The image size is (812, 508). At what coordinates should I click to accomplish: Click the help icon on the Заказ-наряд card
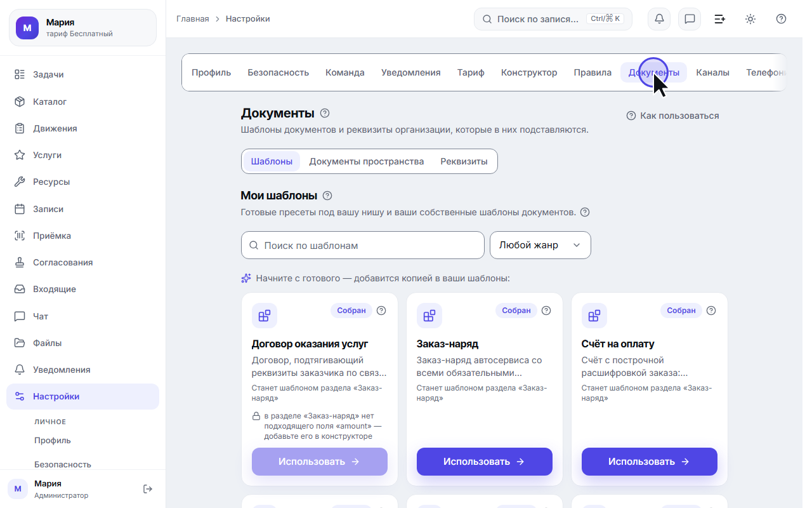[546, 311]
